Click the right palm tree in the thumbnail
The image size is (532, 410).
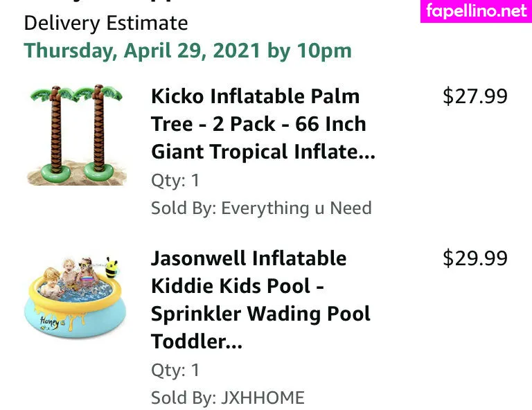(x=99, y=135)
